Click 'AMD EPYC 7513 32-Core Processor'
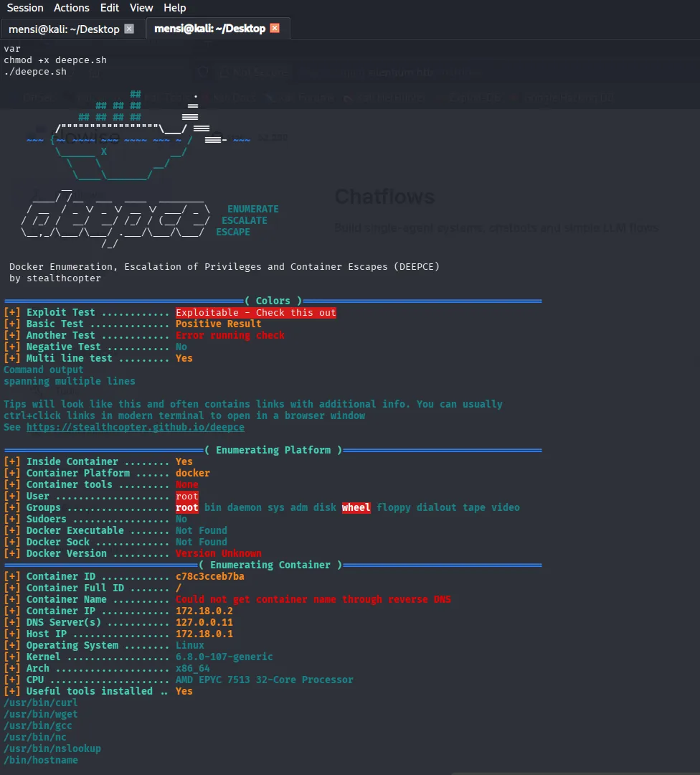700x775 pixels. pos(264,680)
